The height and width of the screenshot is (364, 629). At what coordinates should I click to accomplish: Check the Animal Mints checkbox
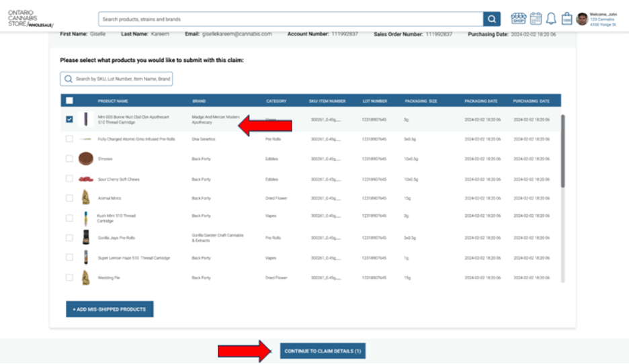(x=69, y=198)
